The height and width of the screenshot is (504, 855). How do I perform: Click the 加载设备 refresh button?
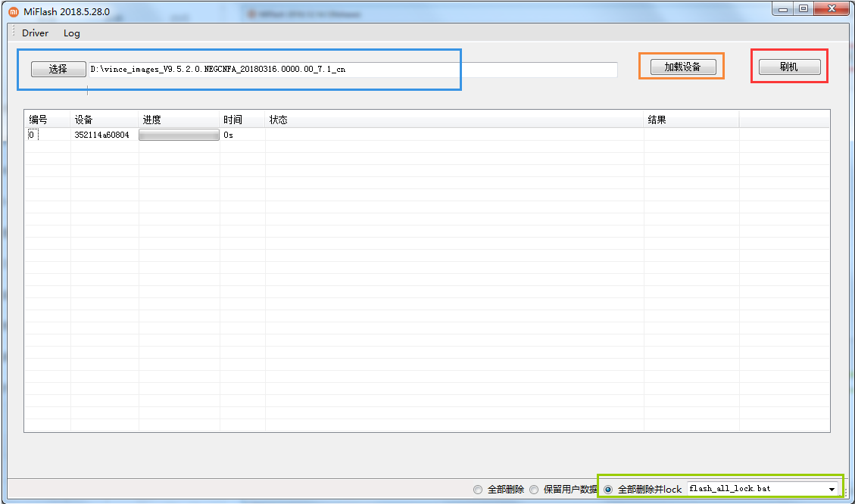pos(682,67)
